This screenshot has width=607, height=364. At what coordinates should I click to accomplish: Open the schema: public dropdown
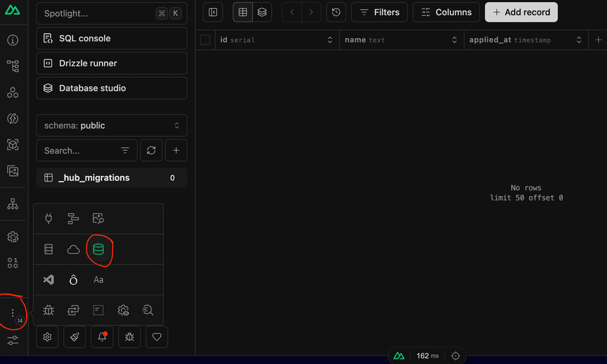point(111,126)
